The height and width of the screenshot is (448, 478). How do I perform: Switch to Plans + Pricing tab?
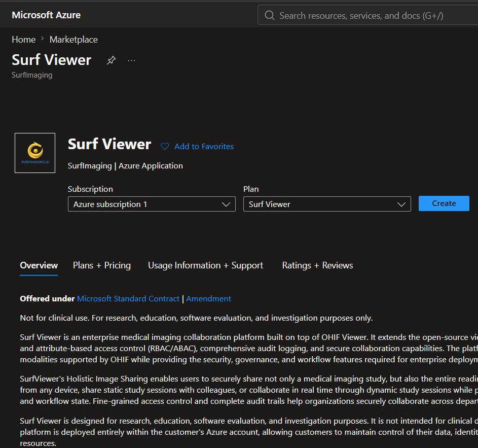(102, 265)
